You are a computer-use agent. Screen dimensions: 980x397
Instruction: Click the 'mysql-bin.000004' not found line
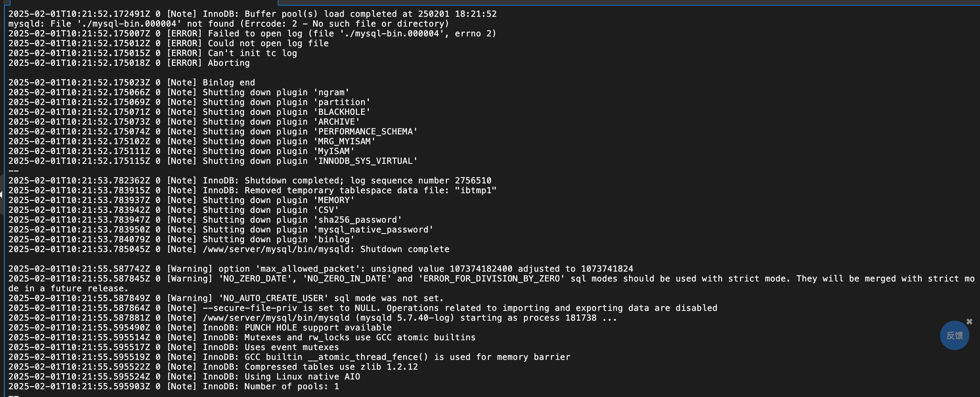coord(229,24)
